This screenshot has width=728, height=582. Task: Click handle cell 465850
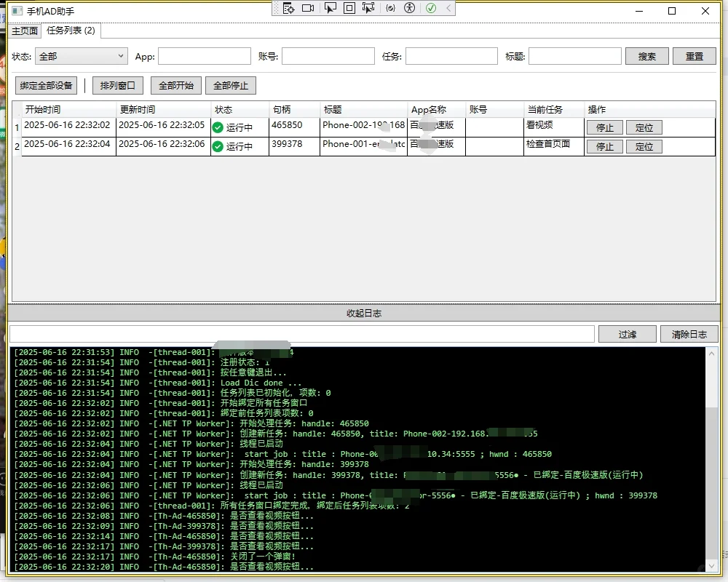coord(294,127)
